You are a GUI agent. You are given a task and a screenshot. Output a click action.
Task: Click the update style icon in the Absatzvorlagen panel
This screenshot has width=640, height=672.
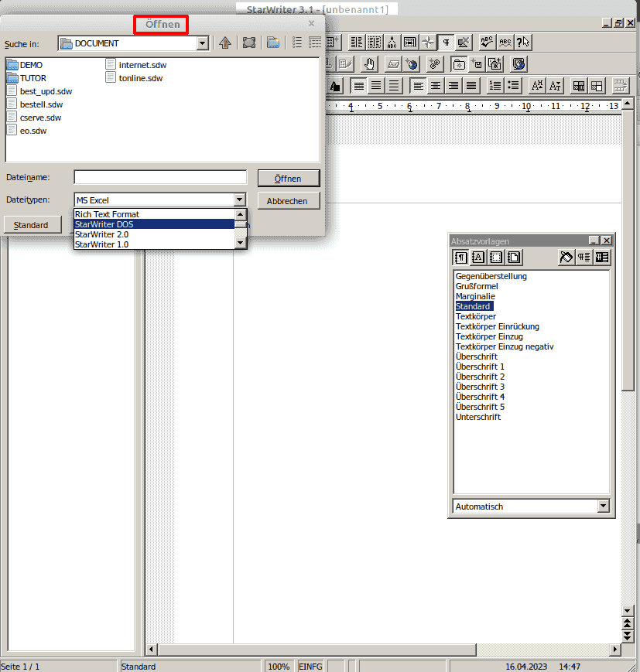602,258
